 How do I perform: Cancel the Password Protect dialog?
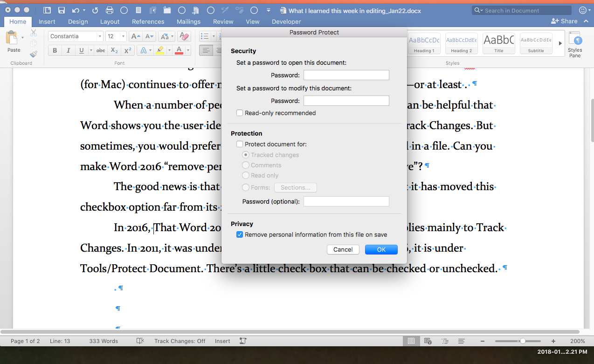[343, 249]
